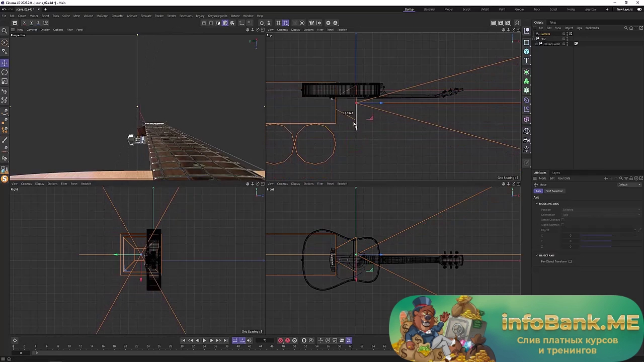Expand the Classic Guitar object in tree
The image size is (644, 362).
coord(536,44)
